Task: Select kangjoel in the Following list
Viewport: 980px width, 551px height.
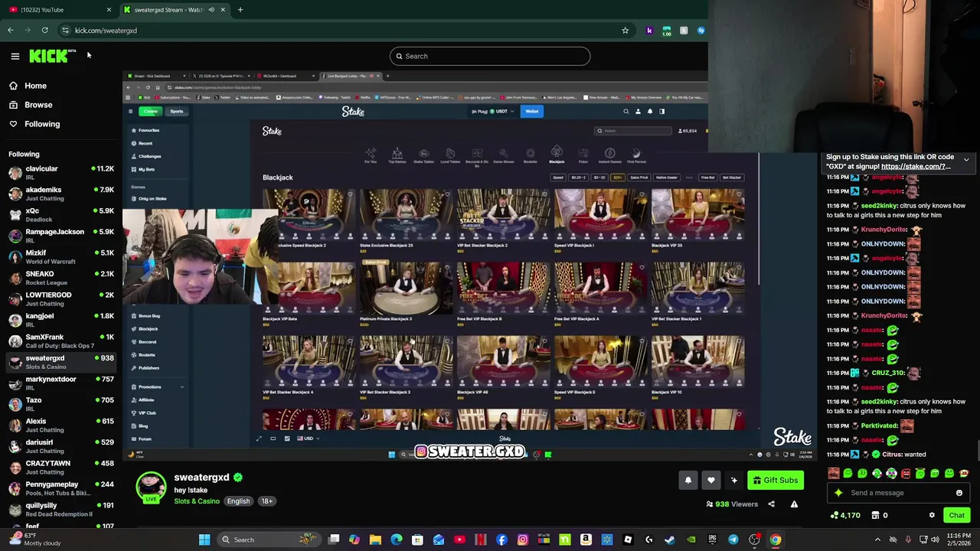Action: (x=61, y=320)
